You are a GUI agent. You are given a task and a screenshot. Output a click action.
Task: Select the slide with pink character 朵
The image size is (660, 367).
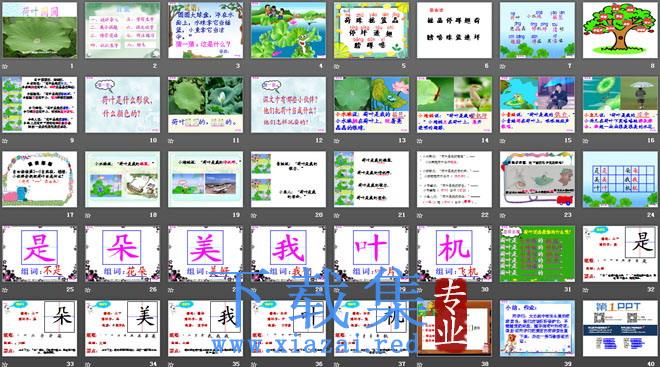tap(122, 254)
